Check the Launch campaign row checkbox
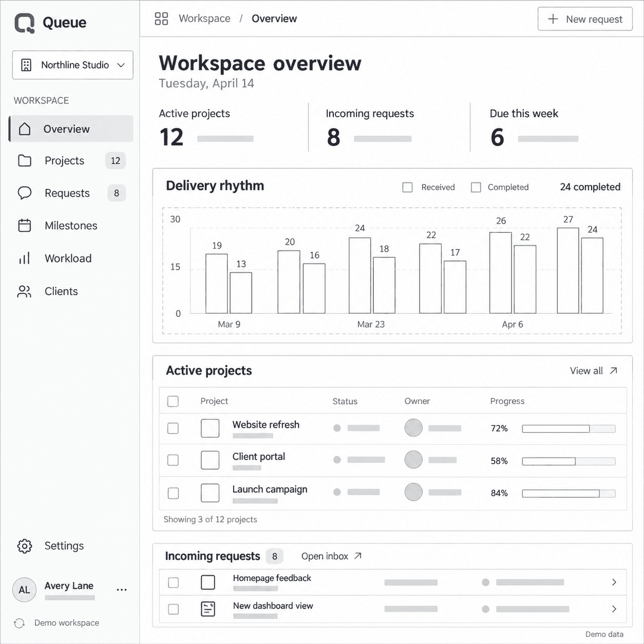 point(174,493)
